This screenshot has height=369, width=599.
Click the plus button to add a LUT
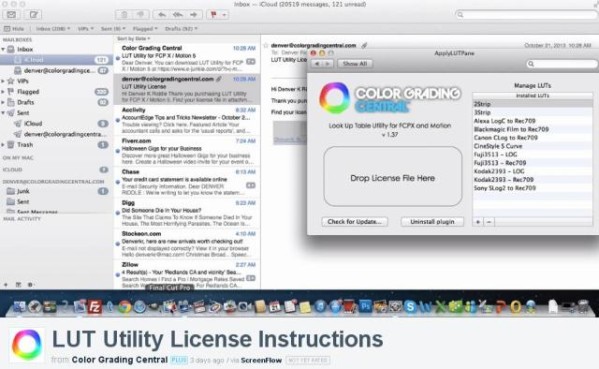(x=478, y=222)
